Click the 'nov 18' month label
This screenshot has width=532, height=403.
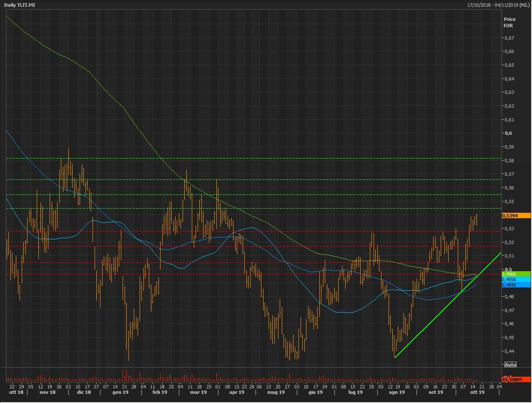click(47, 392)
